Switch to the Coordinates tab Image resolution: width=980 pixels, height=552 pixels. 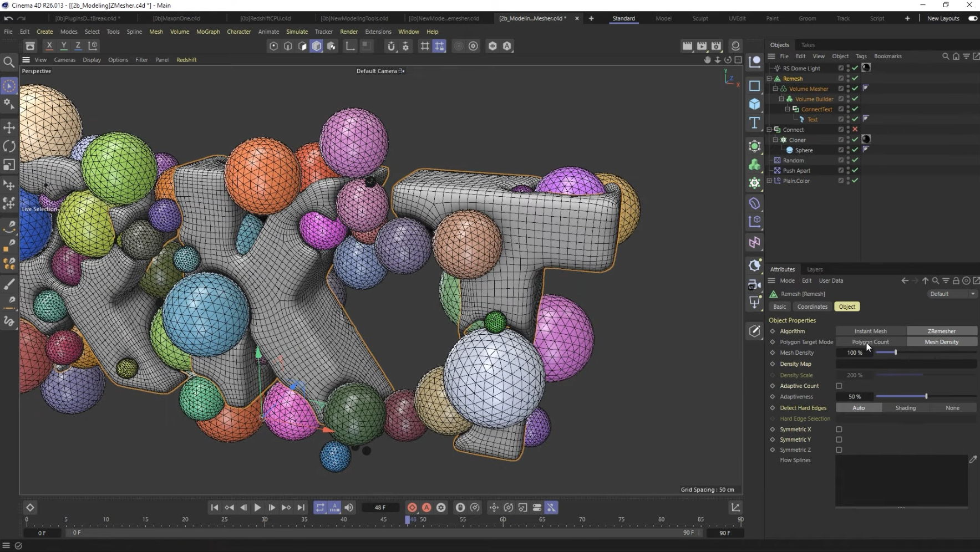point(812,306)
